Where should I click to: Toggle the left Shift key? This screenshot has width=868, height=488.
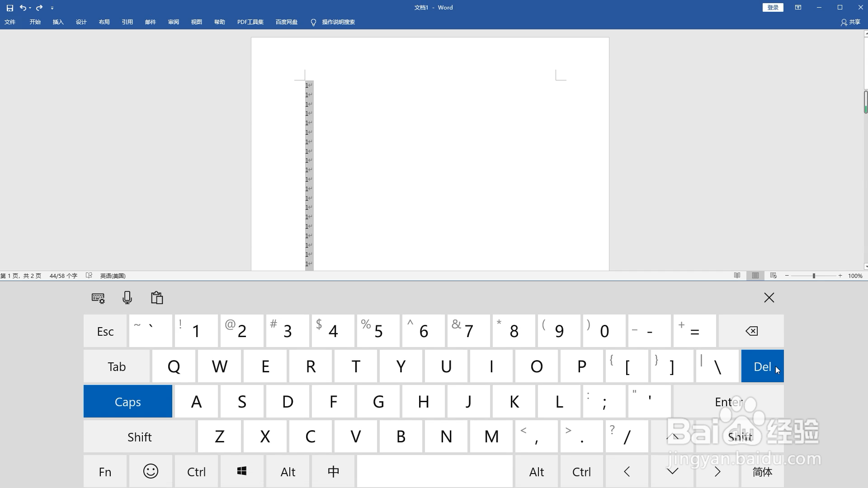click(x=139, y=437)
